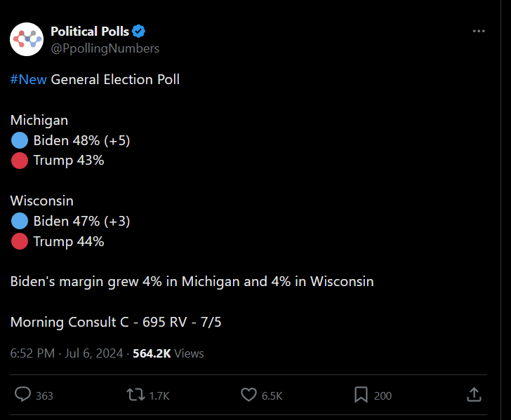Visit the @PpollingNumbers handle
Screen dimensions: 511x420
click(105, 48)
